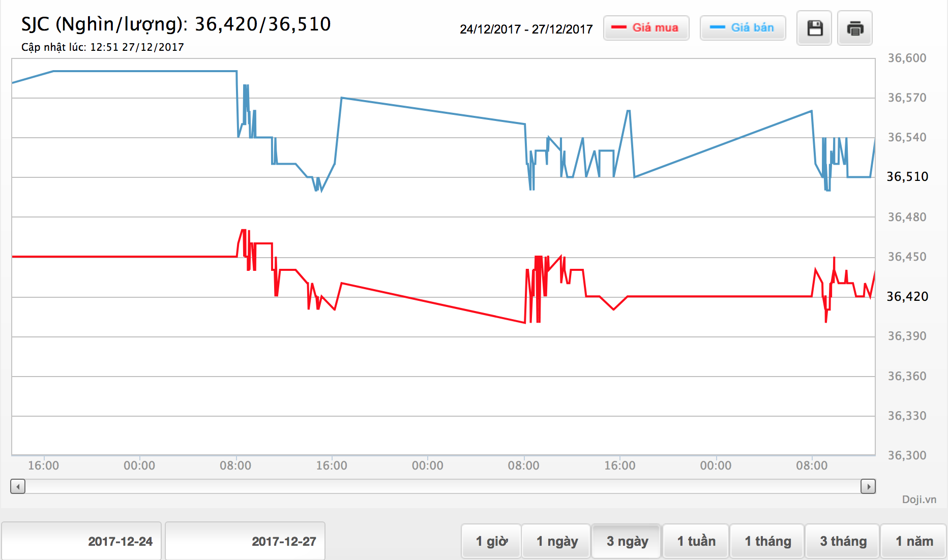Click the 36,300 y-axis label
Image resolution: width=948 pixels, height=560 pixels.
(x=907, y=455)
